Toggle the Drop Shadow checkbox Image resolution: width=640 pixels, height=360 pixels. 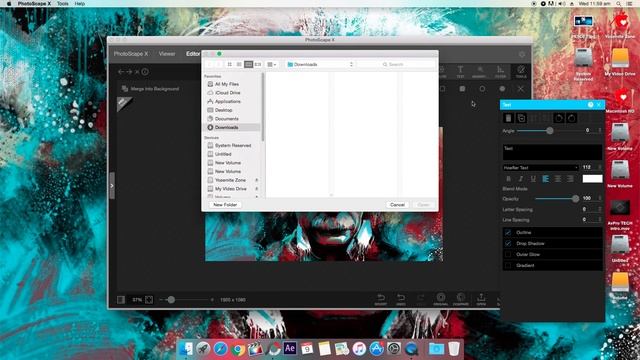click(x=508, y=243)
